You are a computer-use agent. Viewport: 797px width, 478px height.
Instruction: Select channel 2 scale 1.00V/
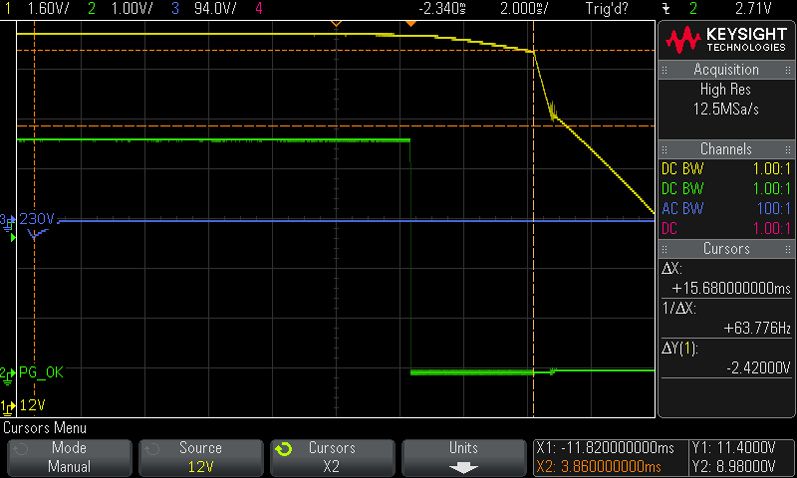click(x=132, y=8)
